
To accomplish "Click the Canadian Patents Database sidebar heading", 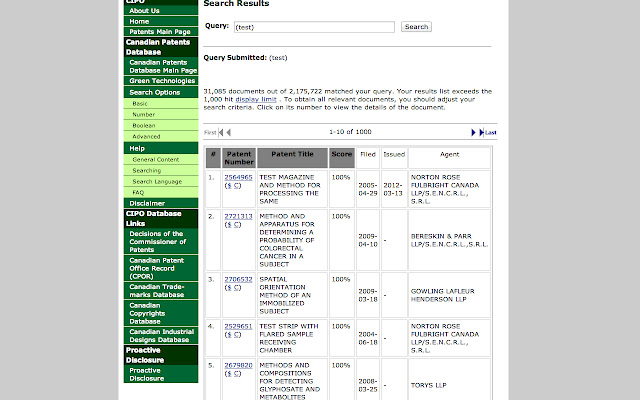I will click(x=161, y=47).
